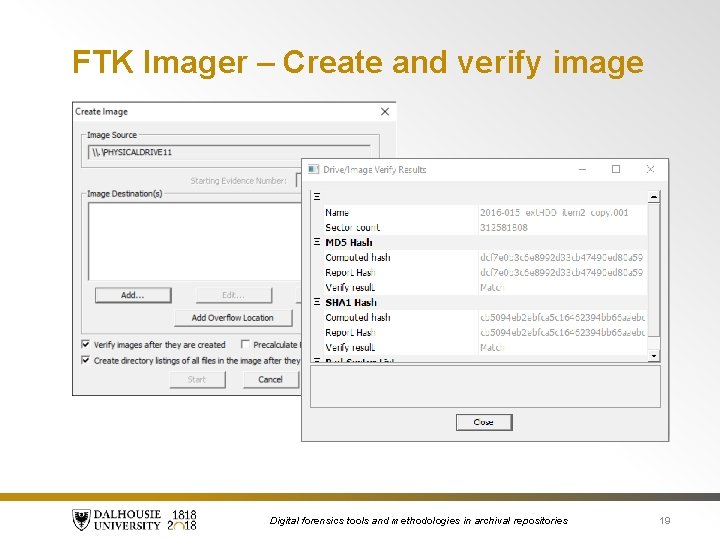Select the MD5 Computed hash value
The width and height of the screenshot is (720, 540).
click(562, 257)
